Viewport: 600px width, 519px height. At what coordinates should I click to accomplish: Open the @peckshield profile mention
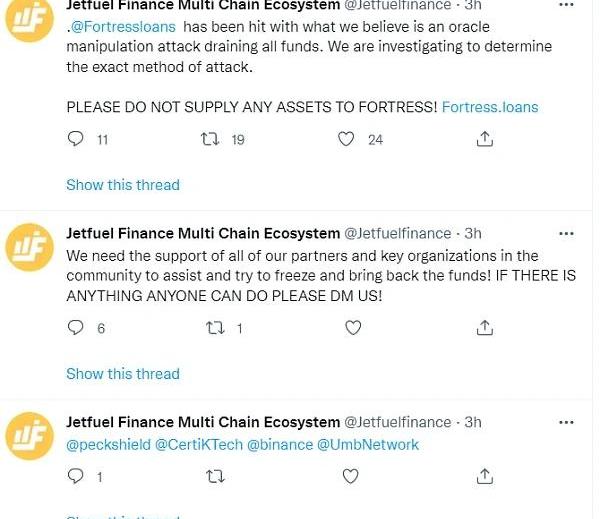coord(108,444)
